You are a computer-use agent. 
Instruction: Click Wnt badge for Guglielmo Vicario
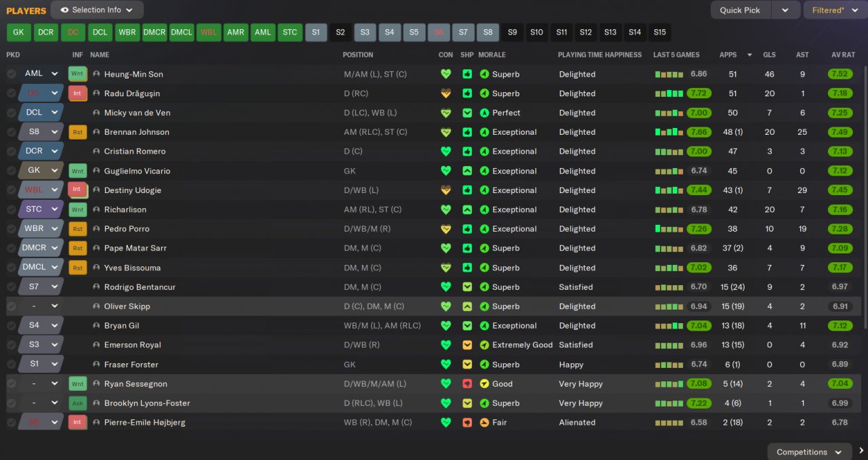[x=77, y=171]
